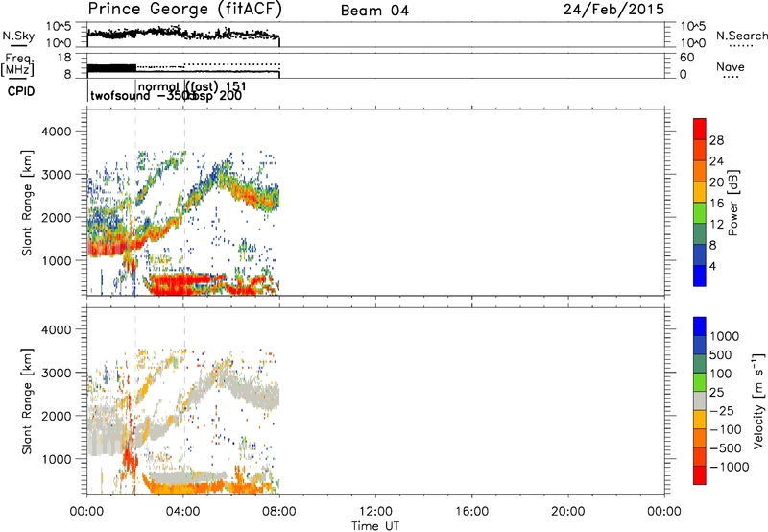Viewport: 768px width, 532px height.
Task: Click the 'Nave' legend label
Action: [731, 67]
